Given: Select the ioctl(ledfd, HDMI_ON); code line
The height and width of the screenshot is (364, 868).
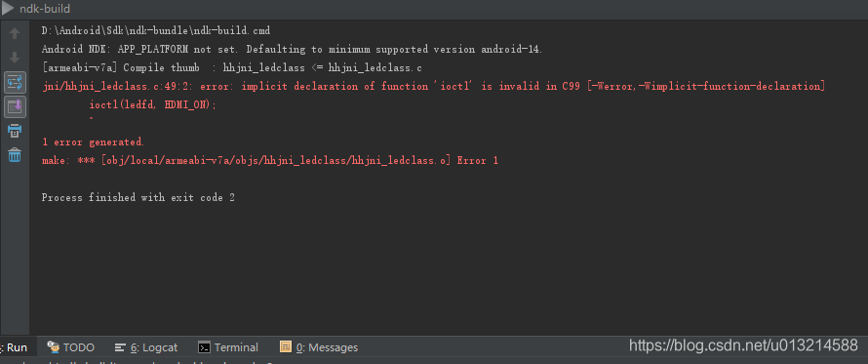Looking at the screenshot, I should (x=153, y=104).
